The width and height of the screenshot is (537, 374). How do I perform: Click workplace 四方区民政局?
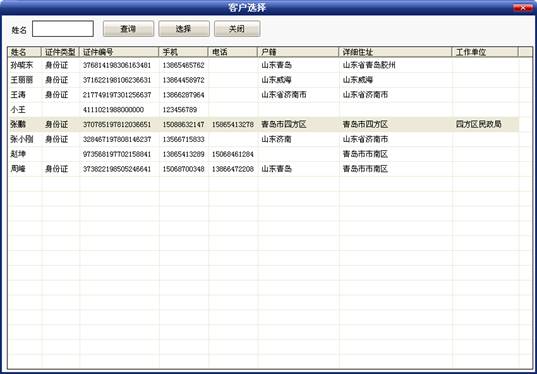(478, 124)
